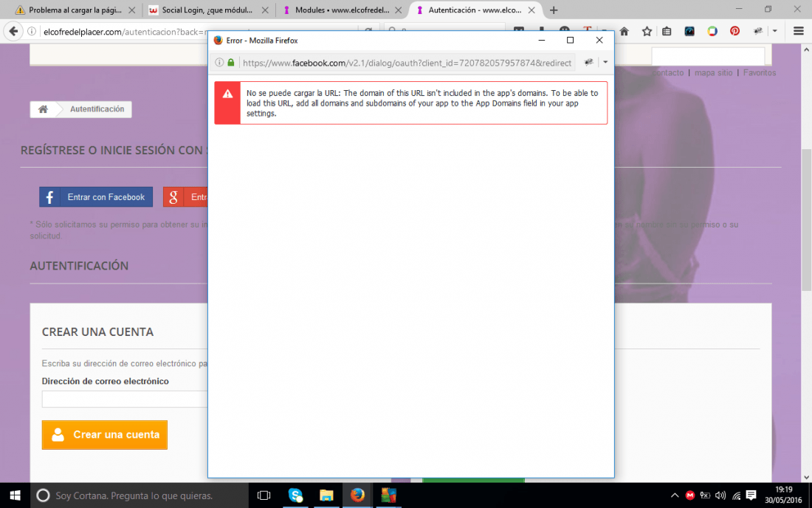Click the Home icon in the main toolbar
812x508 pixels.
(624, 32)
